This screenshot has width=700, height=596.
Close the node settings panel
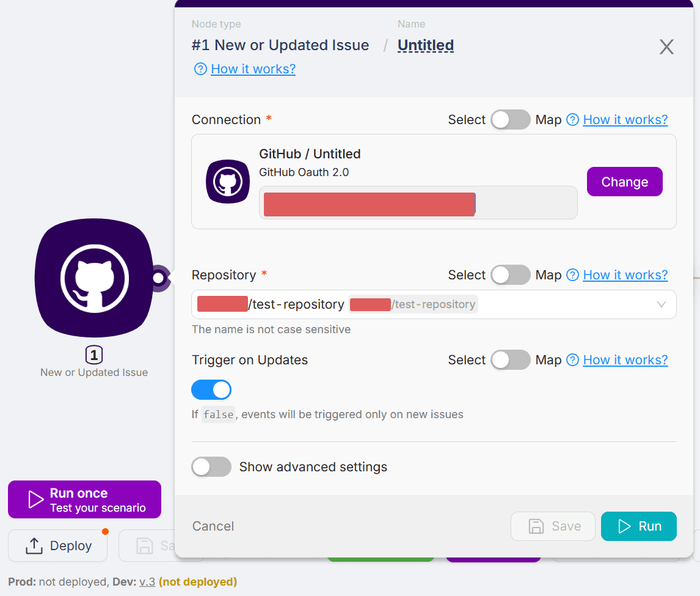[666, 46]
